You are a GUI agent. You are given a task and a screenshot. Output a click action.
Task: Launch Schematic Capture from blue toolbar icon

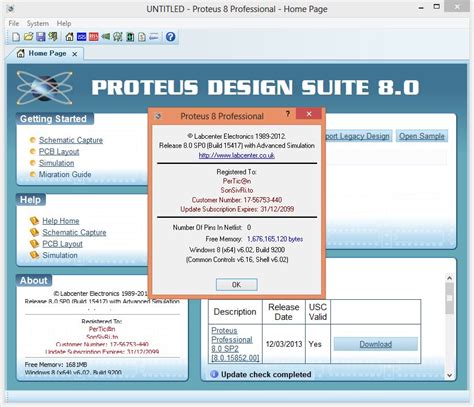[82, 37]
